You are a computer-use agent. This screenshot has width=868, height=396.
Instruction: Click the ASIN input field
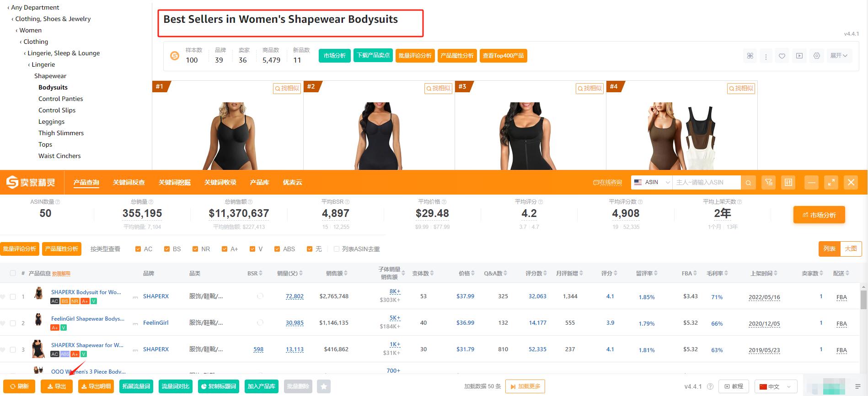tap(707, 182)
